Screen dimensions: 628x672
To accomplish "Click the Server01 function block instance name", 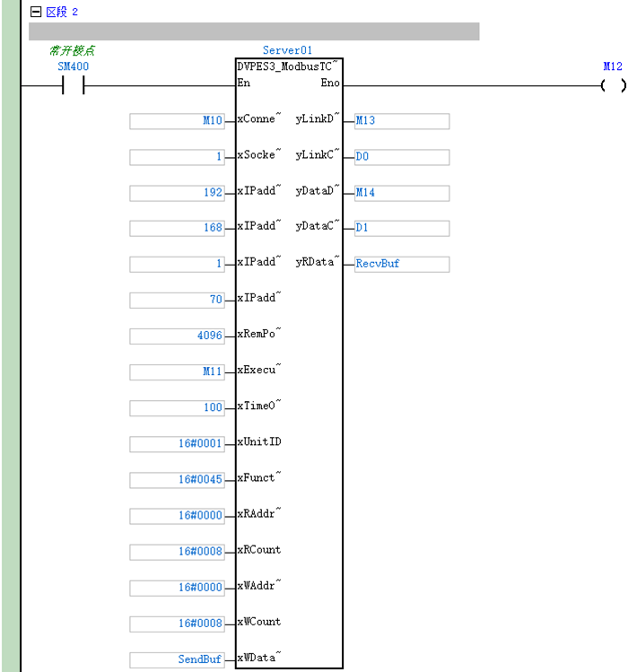I will [x=287, y=50].
